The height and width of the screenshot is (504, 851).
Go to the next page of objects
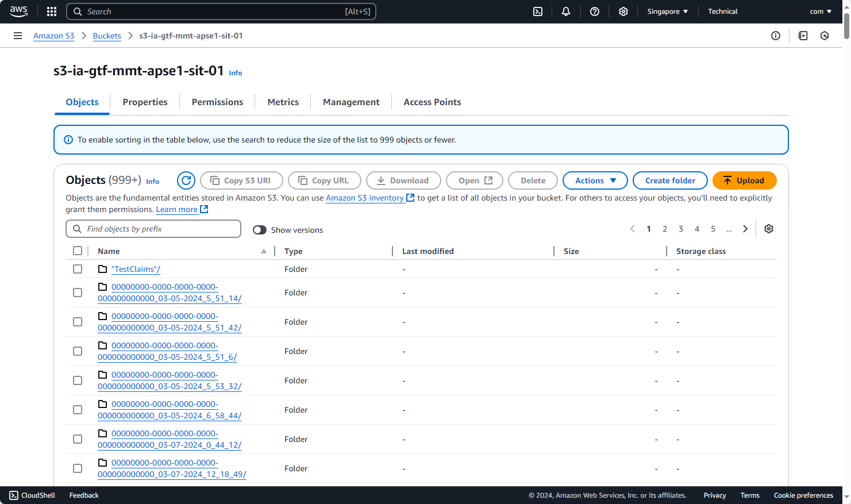click(x=745, y=229)
